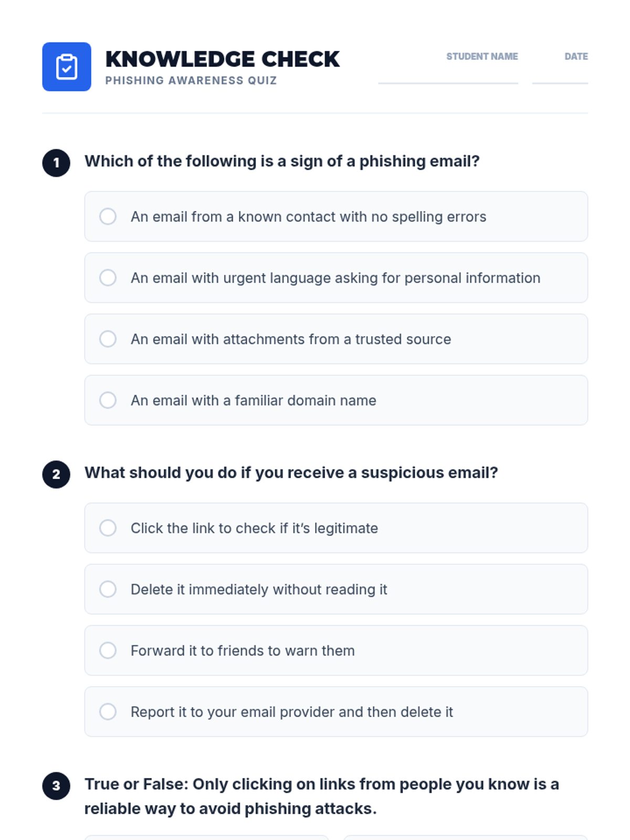This screenshot has height=840, width=630.
Task: Click the Student Name label
Action: (x=482, y=56)
